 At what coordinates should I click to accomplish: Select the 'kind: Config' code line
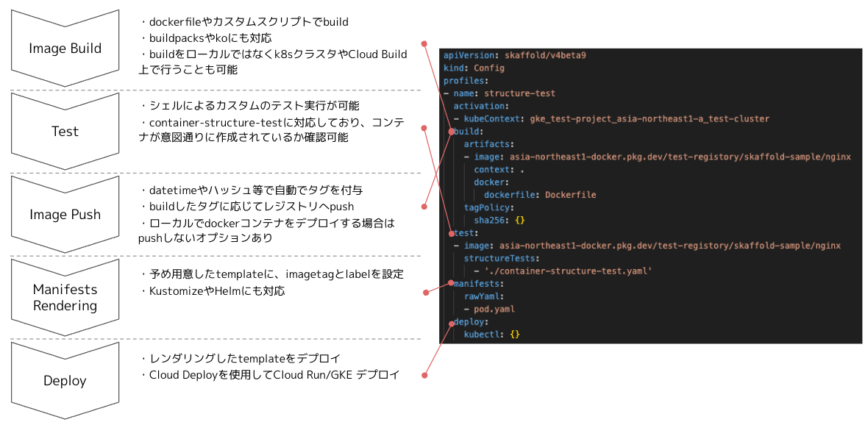tap(473, 68)
